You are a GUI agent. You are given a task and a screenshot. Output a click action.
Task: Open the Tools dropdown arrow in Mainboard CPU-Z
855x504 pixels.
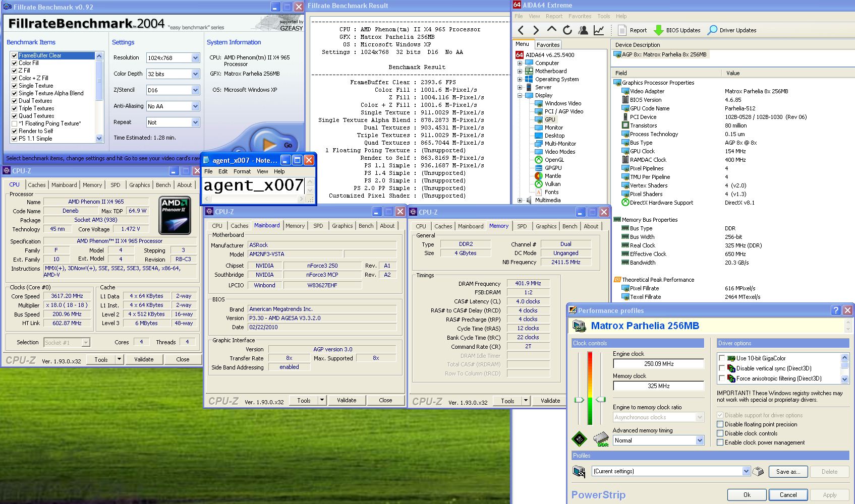pos(322,400)
